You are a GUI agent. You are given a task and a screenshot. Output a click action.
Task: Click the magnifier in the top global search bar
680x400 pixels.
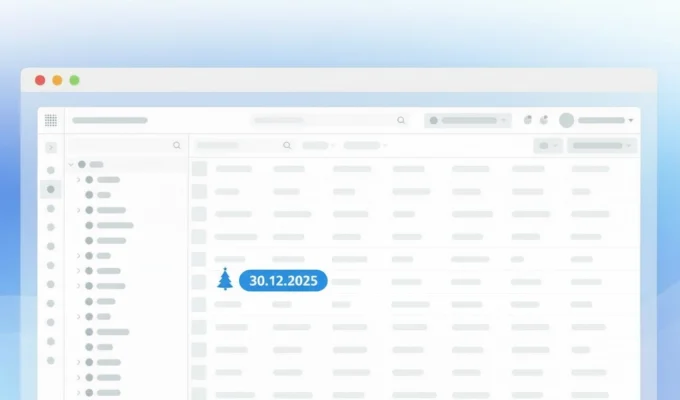[401, 120]
